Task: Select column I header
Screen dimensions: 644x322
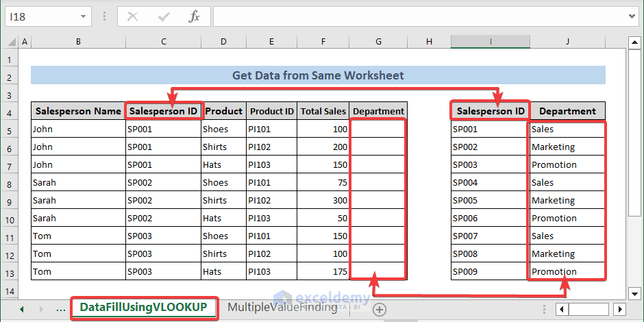Action: click(491, 42)
